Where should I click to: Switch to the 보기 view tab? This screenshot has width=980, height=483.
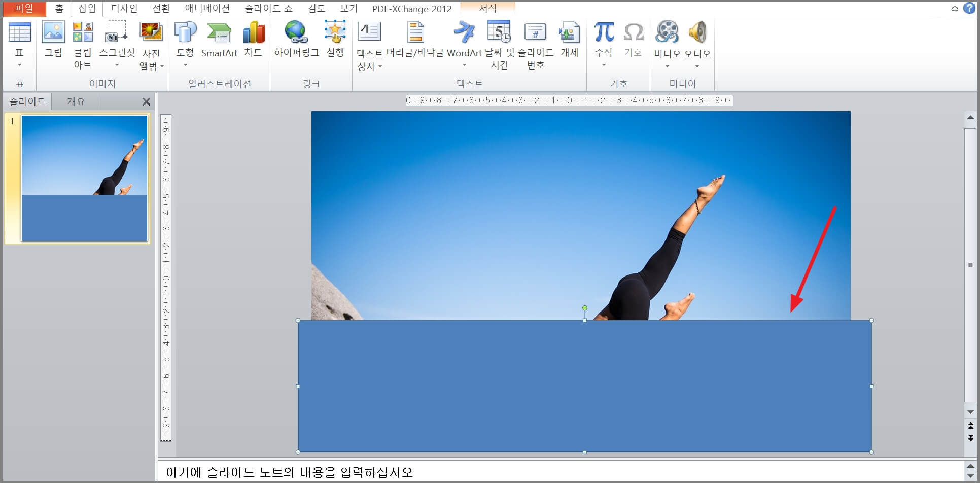pyautogui.click(x=348, y=8)
